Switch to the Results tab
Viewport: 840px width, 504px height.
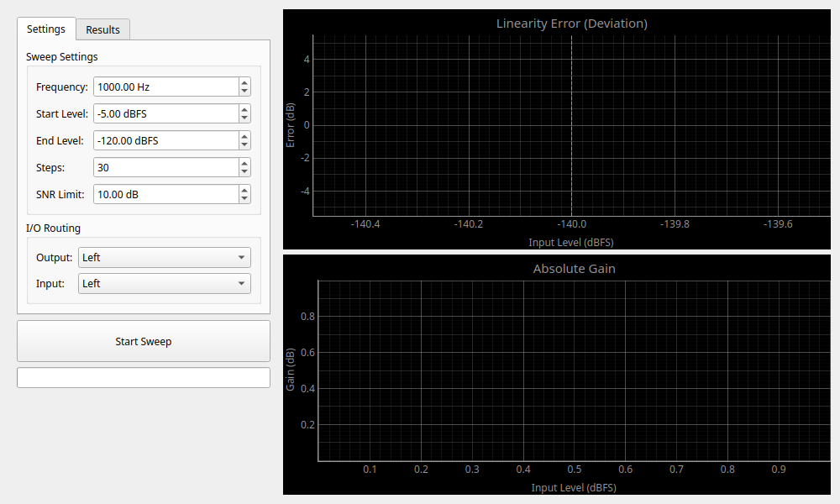pos(102,29)
